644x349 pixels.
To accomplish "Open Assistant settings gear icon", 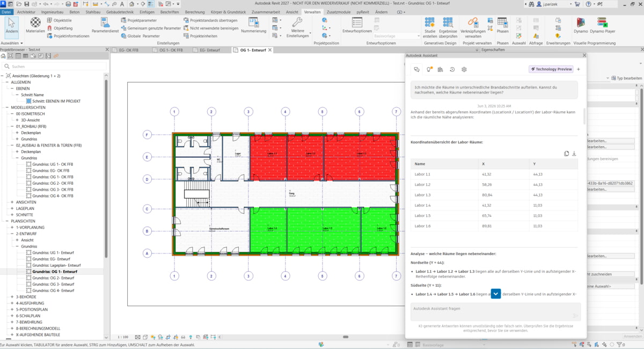I will 464,69.
